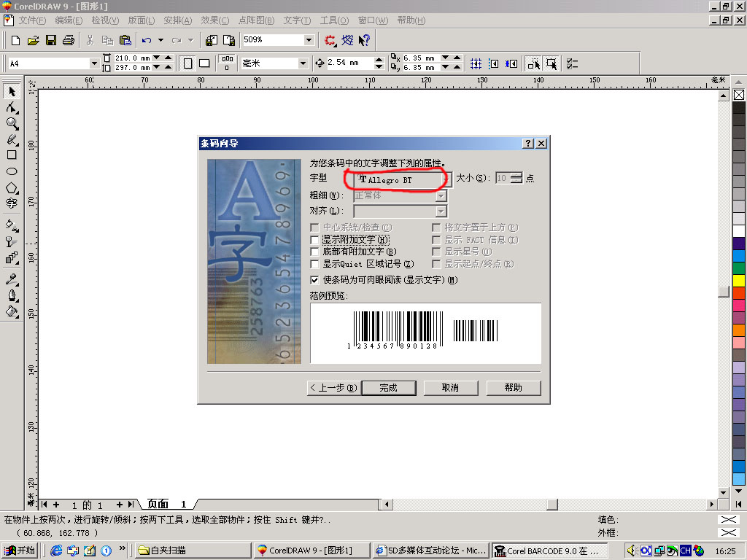Click the Paste clipboard icon
The image size is (747, 560).
tap(125, 41)
